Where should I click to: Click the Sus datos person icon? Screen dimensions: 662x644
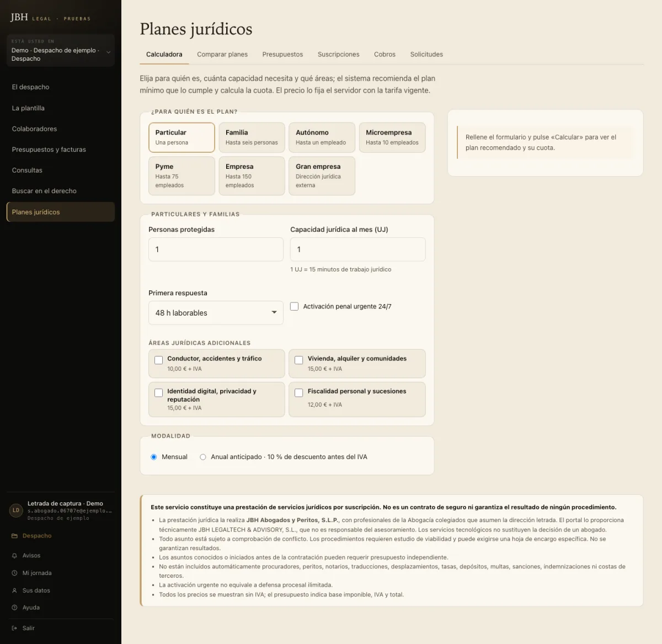pyautogui.click(x=14, y=590)
